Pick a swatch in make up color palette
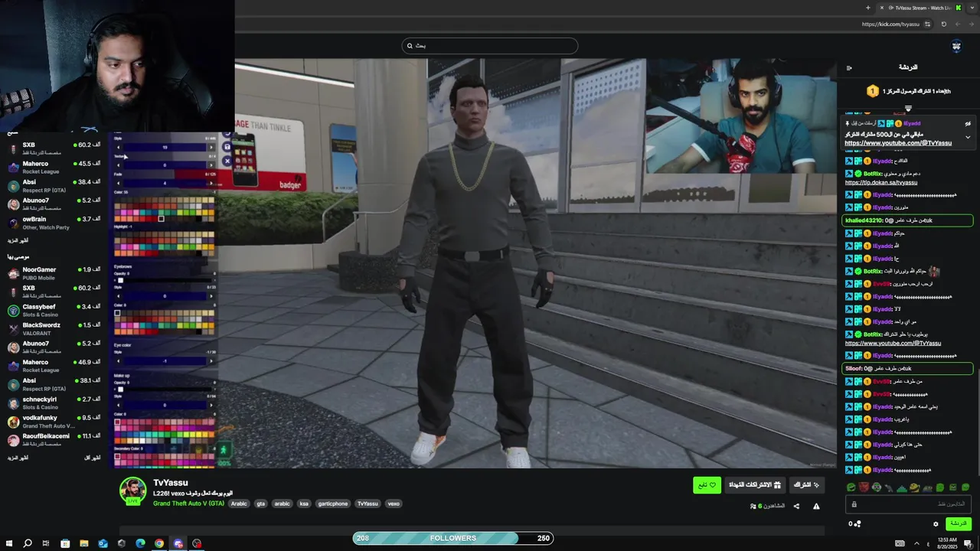 (165, 431)
